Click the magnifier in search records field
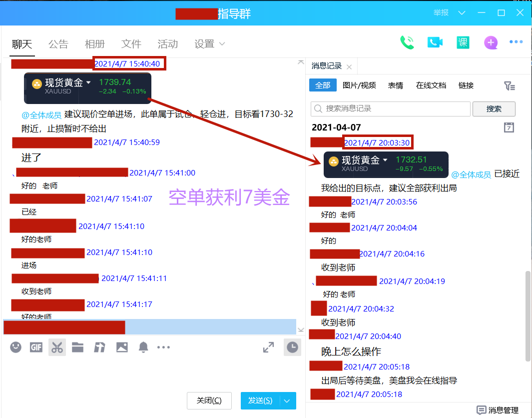532x418 pixels. pos(318,108)
